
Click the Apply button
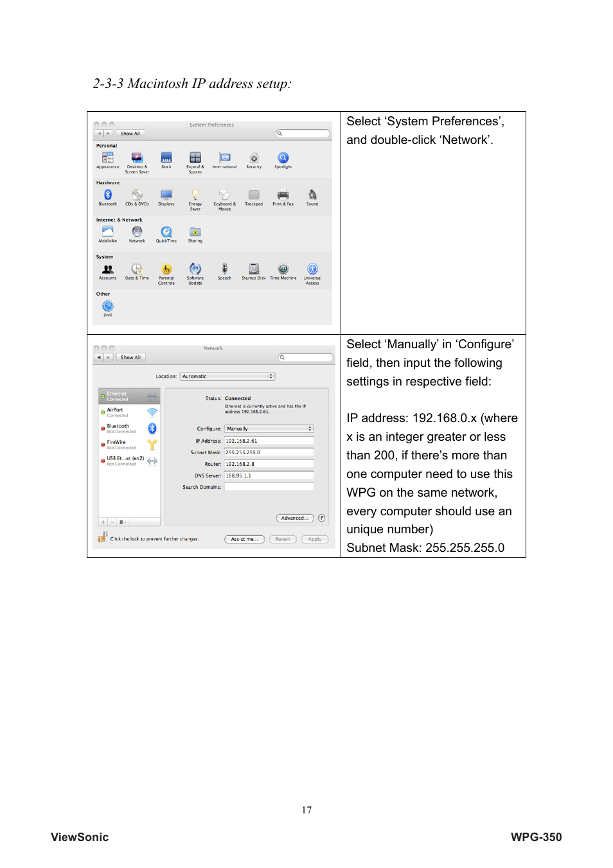(315, 539)
